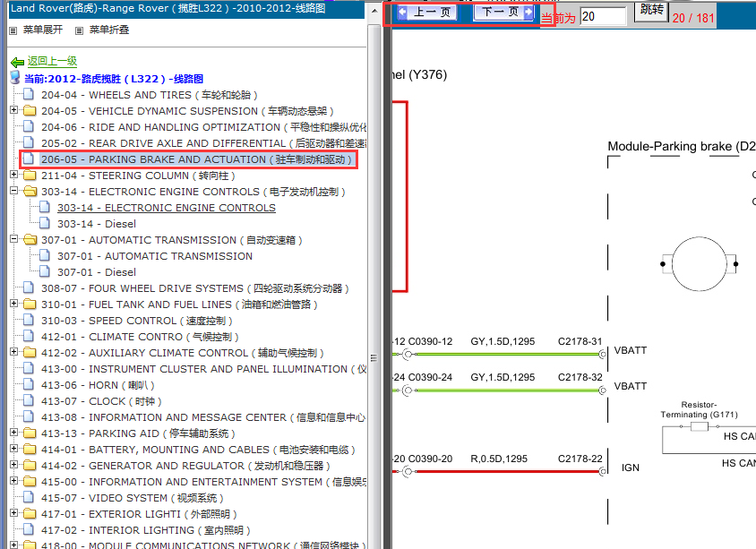The image size is (756, 549).
Task: Open the underlined 303-14 Electronic Engine Controls link
Action: click(167, 208)
